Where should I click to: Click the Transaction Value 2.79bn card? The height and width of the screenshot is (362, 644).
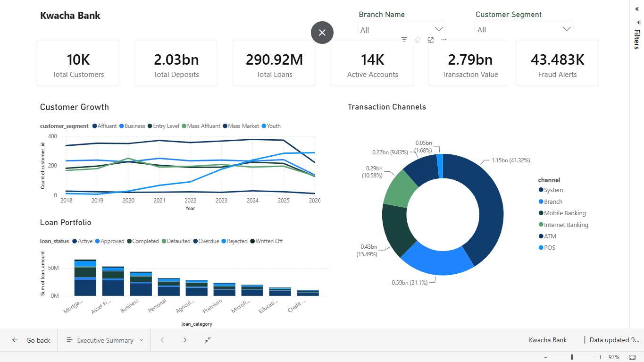coord(470,63)
